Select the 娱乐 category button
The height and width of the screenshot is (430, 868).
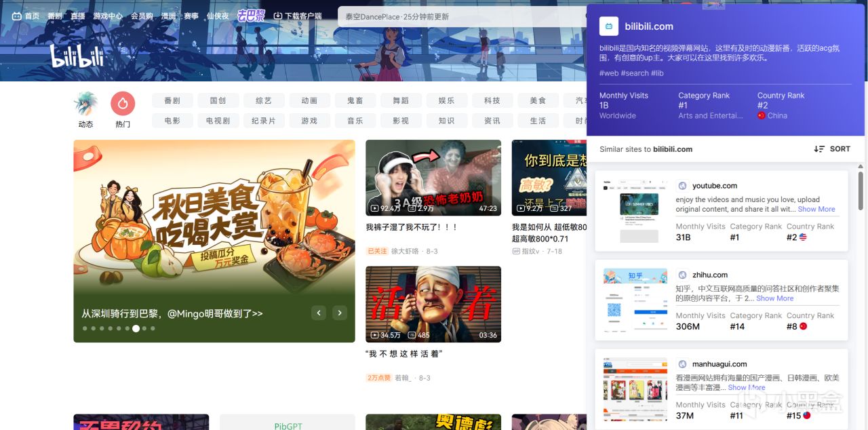pyautogui.click(x=447, y=100)
